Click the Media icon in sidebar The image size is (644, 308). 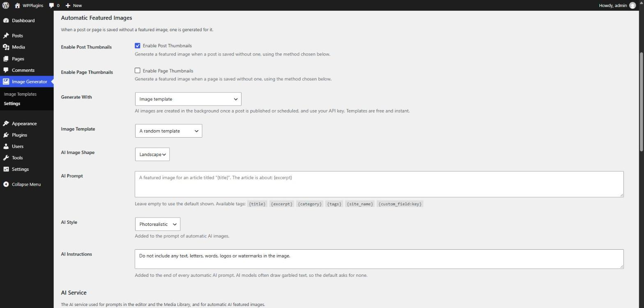pyautogui.click(x=6, y=47)
